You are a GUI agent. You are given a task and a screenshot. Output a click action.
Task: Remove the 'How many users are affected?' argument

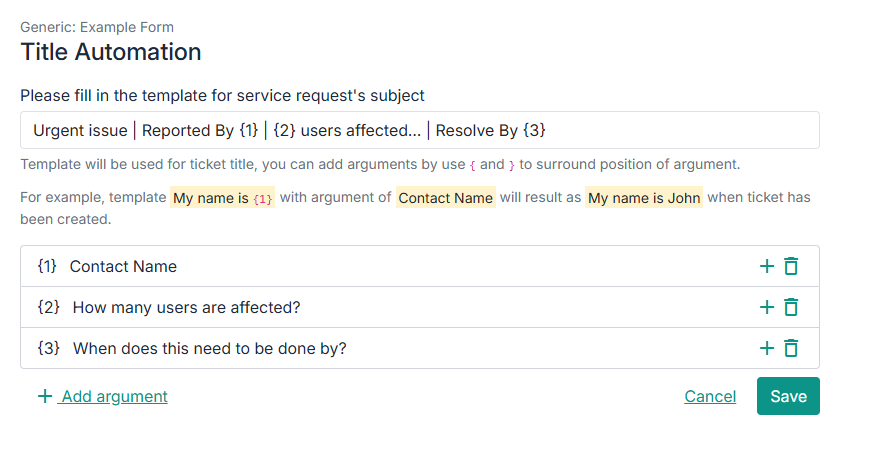[x=791, y=307]
